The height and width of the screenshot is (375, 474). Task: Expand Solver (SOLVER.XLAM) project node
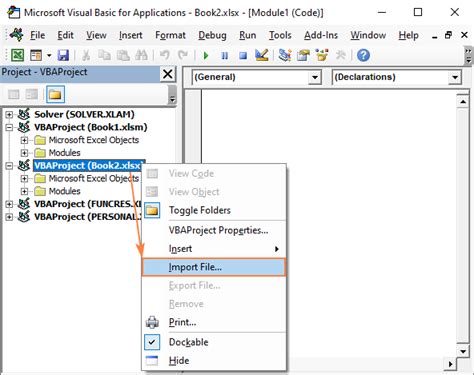9,115
